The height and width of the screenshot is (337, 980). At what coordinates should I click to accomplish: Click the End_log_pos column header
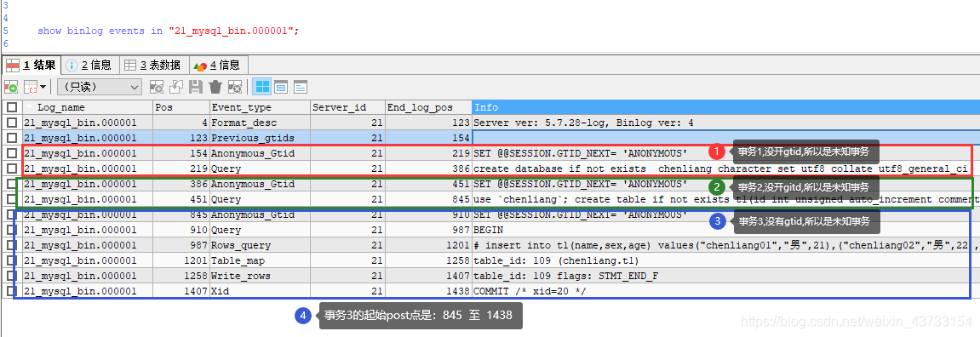tap(428, 107)
